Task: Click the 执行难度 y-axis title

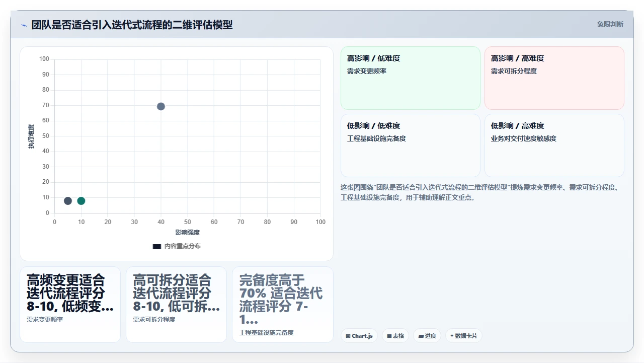Action: click(31, 136)
